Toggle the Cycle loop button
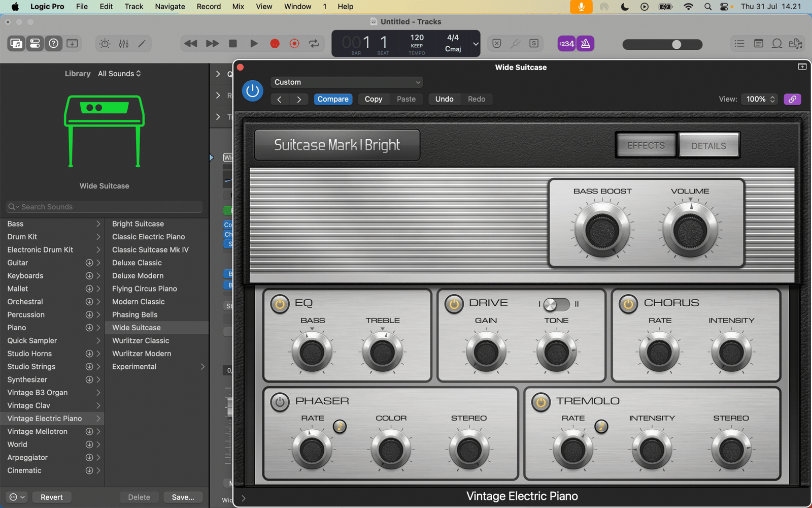This screenshot has height=508, width=812. pyautogui.click(x=314, y=44)
